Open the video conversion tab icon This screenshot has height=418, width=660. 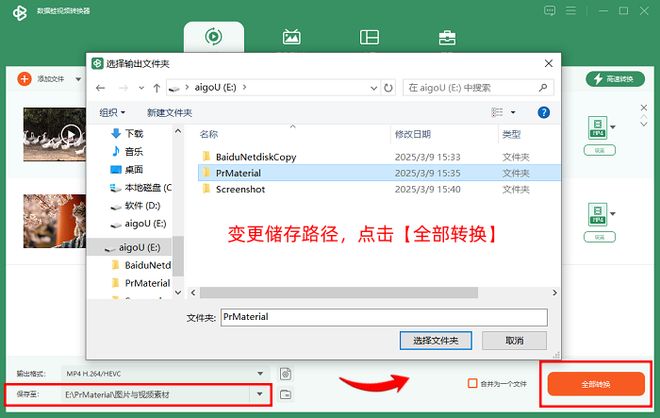click(x=212, y=37)
